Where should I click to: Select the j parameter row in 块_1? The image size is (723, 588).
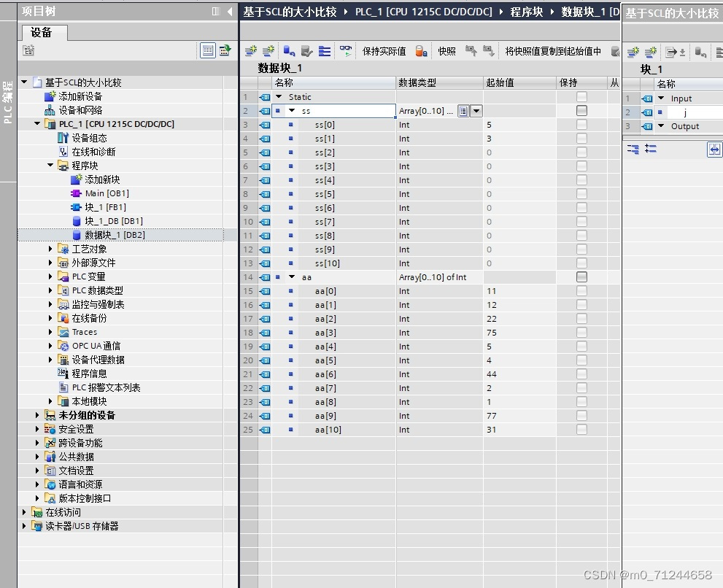[x=673, y=112]
